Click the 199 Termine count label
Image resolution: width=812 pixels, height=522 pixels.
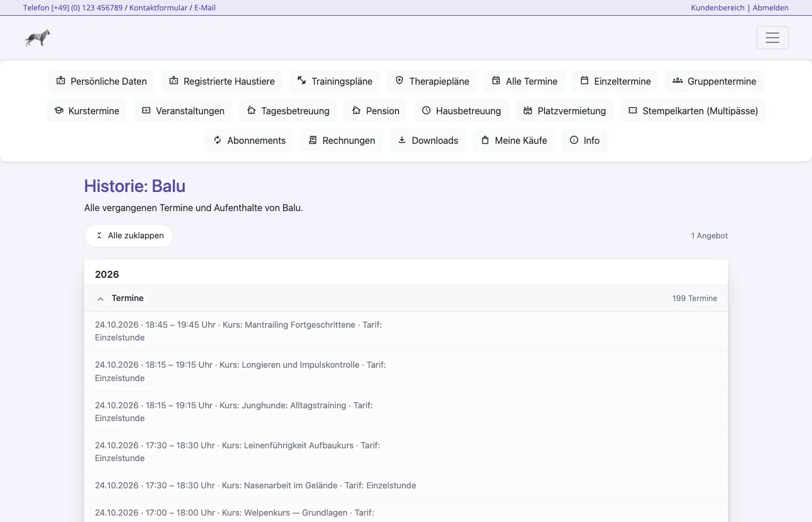(694, 298)
